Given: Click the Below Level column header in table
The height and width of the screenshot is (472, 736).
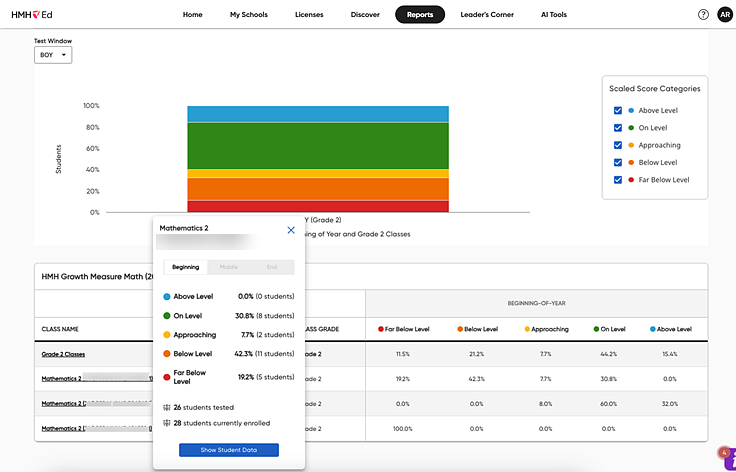Looking at the screenshot, I should tap(477, 329).
